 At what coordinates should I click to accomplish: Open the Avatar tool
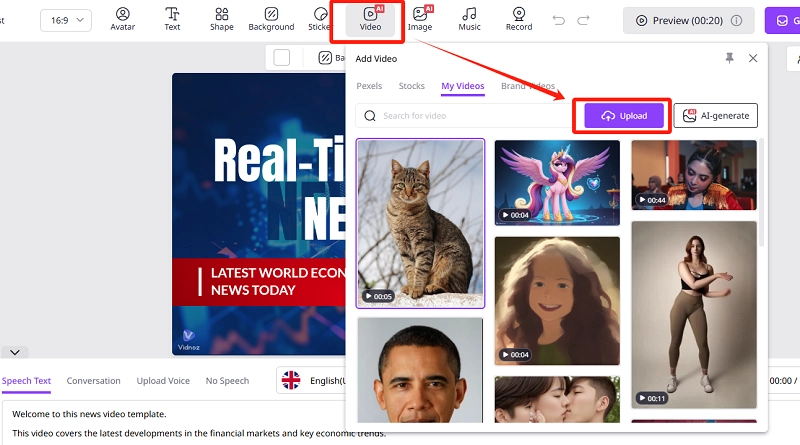click(x=122, y=19)
